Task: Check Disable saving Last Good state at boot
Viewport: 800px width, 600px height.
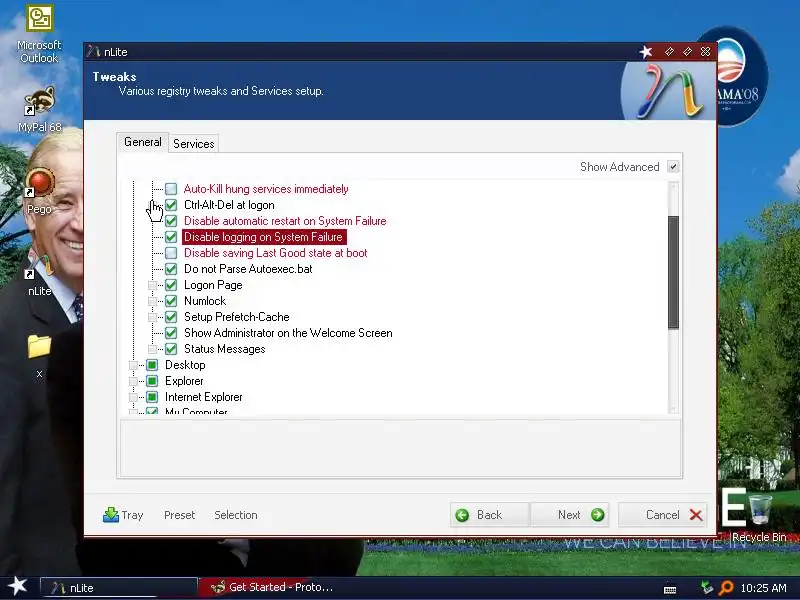Action: coord(171,253)
